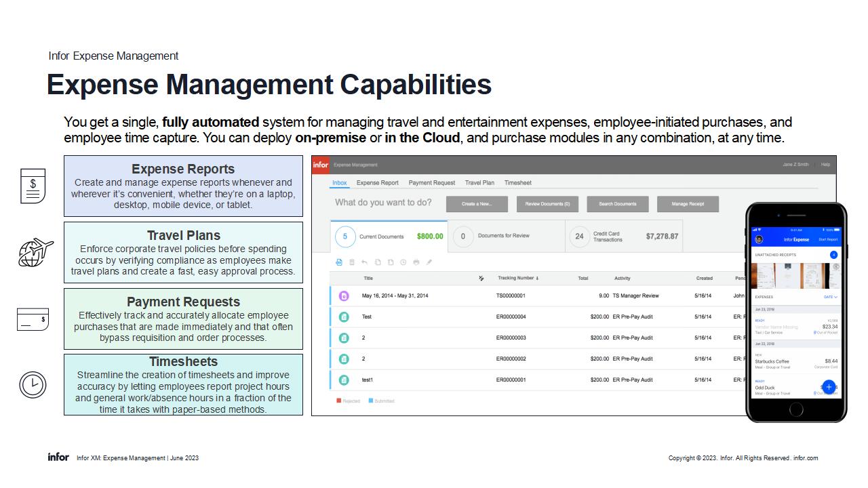Click the Search Documents button
Image resolution: width=868 pixels, height=488 pixels.
[618, 204]
